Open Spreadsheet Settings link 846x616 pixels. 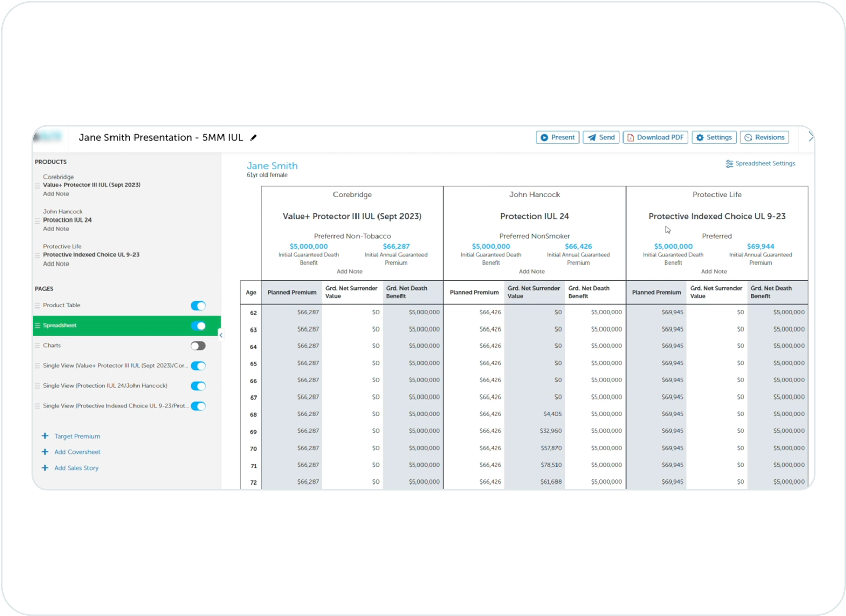pyautogui.click(x=760, y=164)
